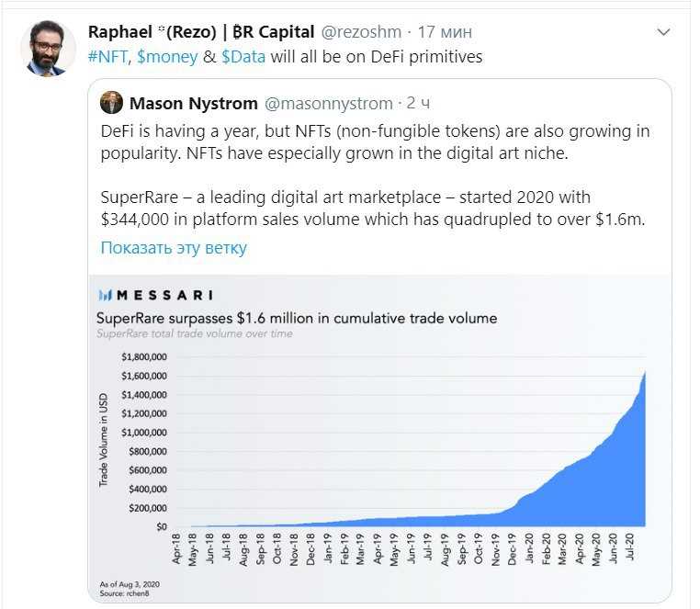Open the quoted tweet 2 ч timestamp
700x609 pixels.
point(418,103)
